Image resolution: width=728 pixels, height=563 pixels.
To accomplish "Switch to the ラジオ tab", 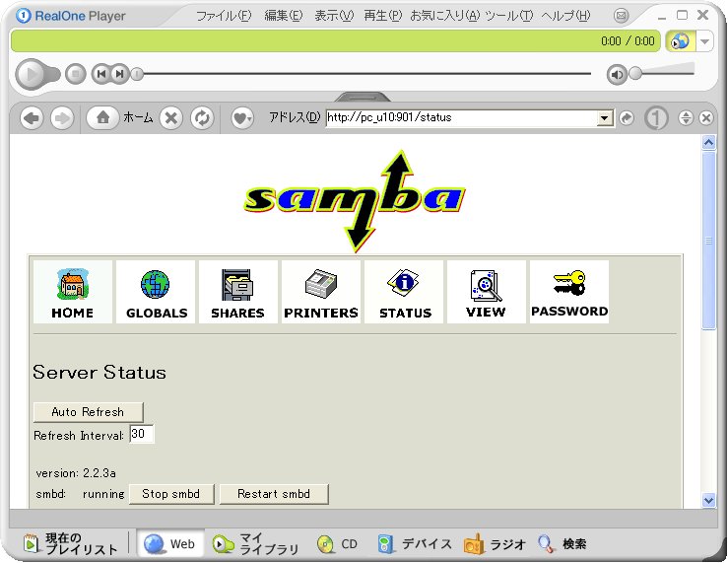I will [x=495, y=544].
